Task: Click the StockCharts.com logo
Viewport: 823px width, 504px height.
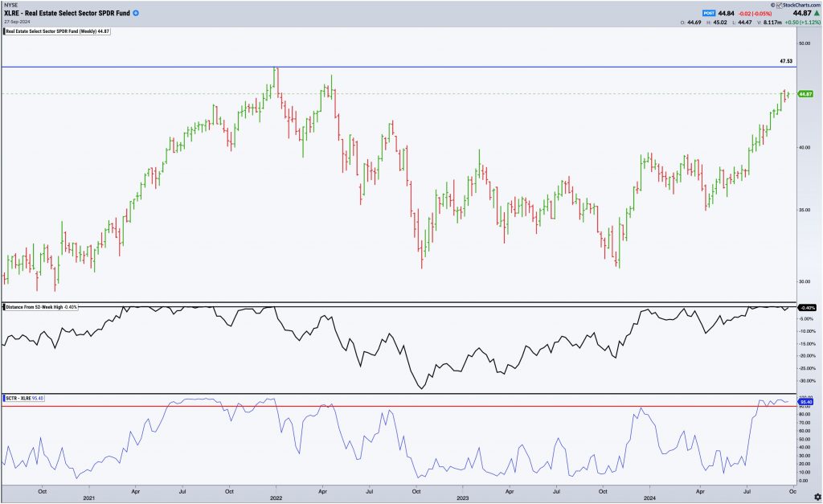Action: (x=798, y=5)
